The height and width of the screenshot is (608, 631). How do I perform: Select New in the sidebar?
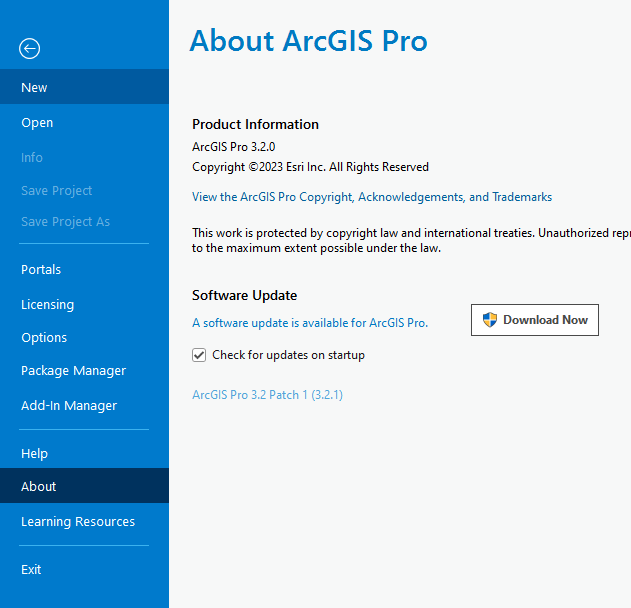tap(85, 87)
